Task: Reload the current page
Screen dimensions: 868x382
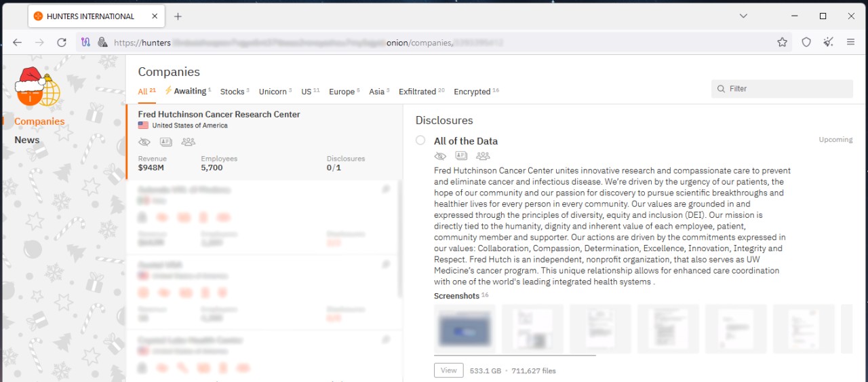Action: [x=62, y=42]
